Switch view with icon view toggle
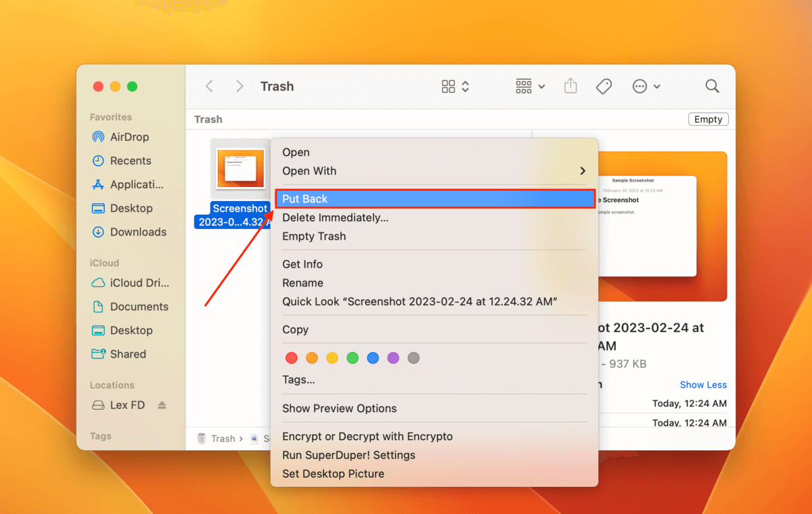Viewport: 812px width, 514px height. (455, 86)
